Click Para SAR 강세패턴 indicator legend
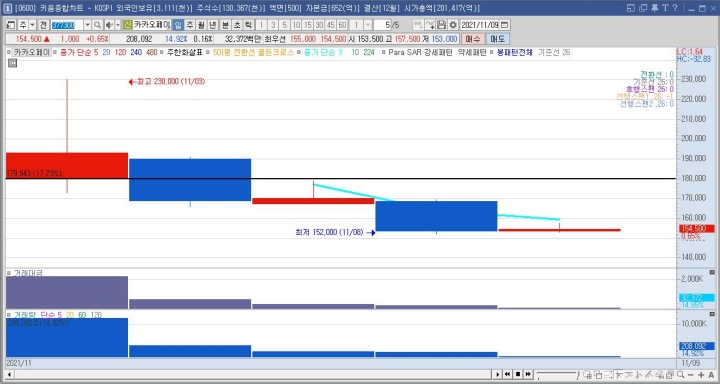720x384 pixels. [420, 52]
